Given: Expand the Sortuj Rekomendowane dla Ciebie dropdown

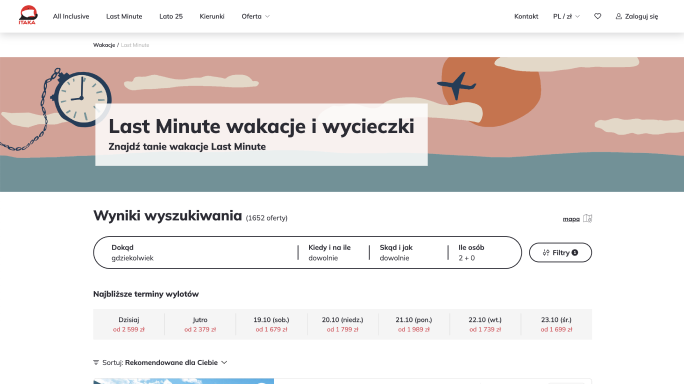Looking at the screenshot, I should coord(161,363).
